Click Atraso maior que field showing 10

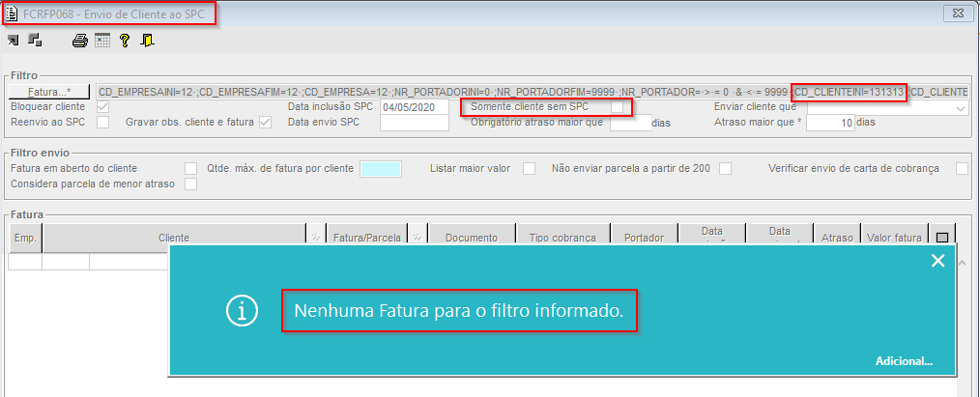coord(830,123)
